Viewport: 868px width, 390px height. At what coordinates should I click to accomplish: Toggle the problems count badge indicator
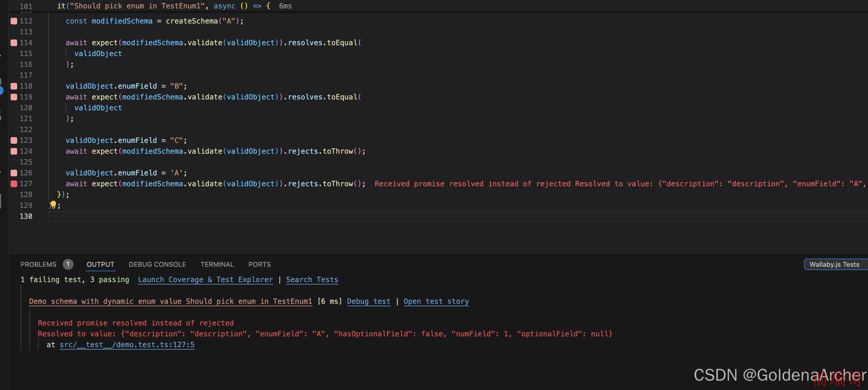coord(68,264)
